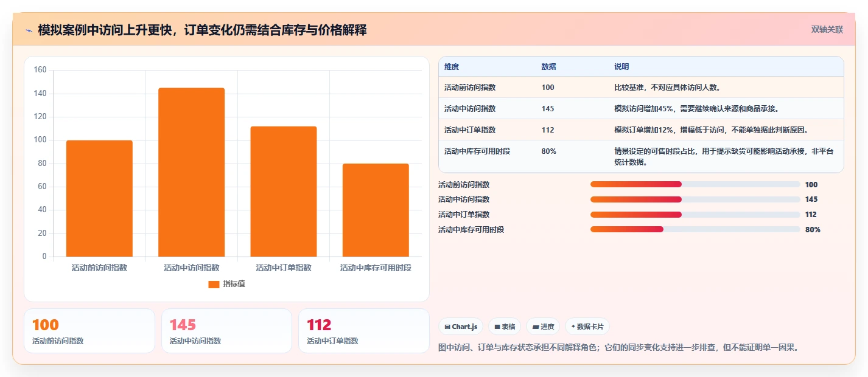
Task: Click the 活动中访问指数 table row cell
Action: pos(470,109)
